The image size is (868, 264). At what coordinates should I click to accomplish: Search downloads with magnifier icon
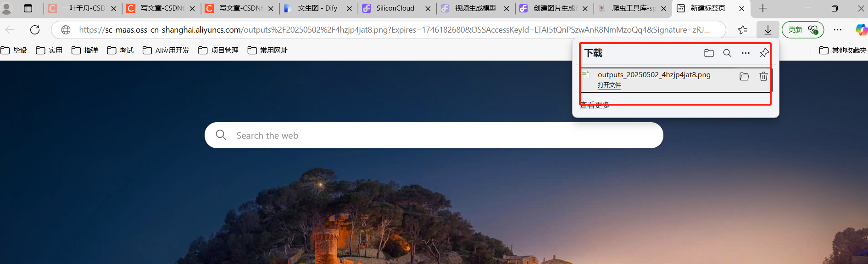[727, 53]
